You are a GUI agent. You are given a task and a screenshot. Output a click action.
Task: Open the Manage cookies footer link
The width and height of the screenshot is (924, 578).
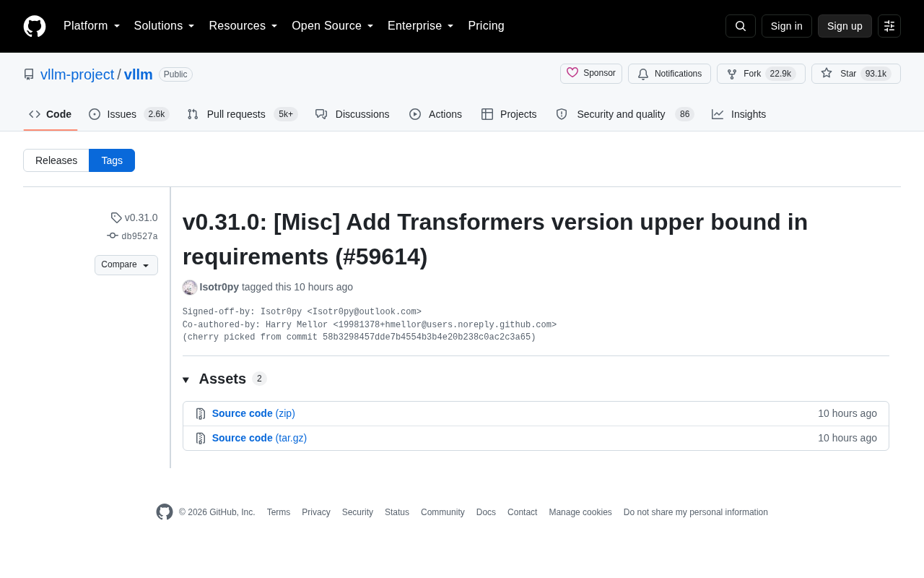pyautogui.click(x=580, y=512)
